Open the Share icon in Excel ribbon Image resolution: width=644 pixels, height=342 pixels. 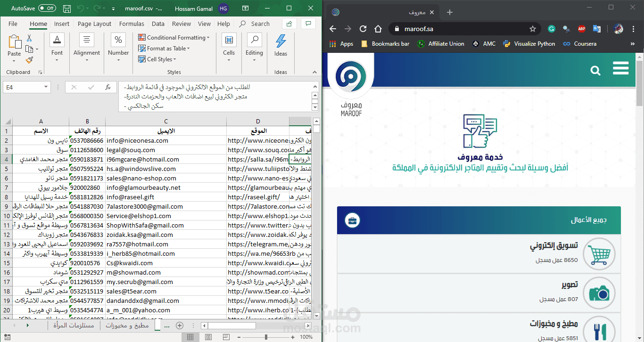[289, 24]
